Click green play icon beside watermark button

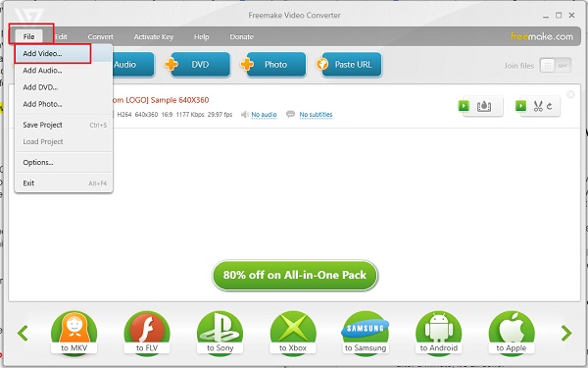tap(464, 106)
